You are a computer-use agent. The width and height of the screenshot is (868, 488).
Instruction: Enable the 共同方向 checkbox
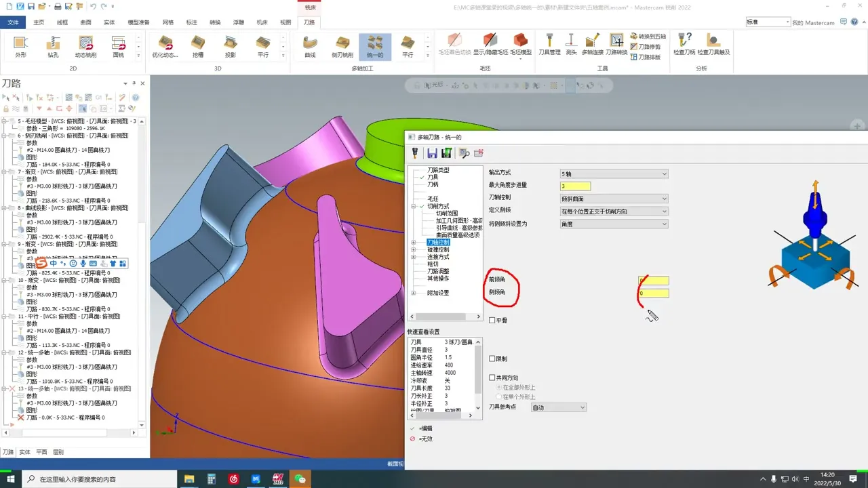pyautogui.click(x=492, y=378)
